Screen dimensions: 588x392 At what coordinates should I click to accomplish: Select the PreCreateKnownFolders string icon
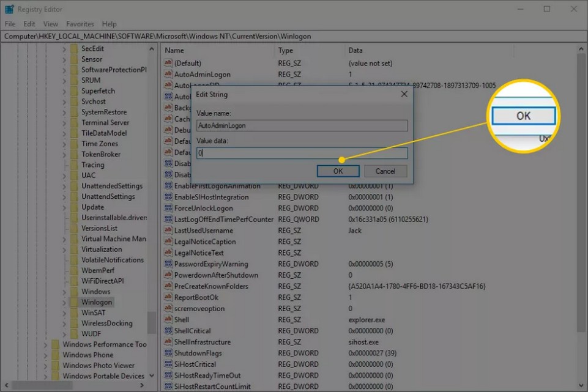coord(168,286)
